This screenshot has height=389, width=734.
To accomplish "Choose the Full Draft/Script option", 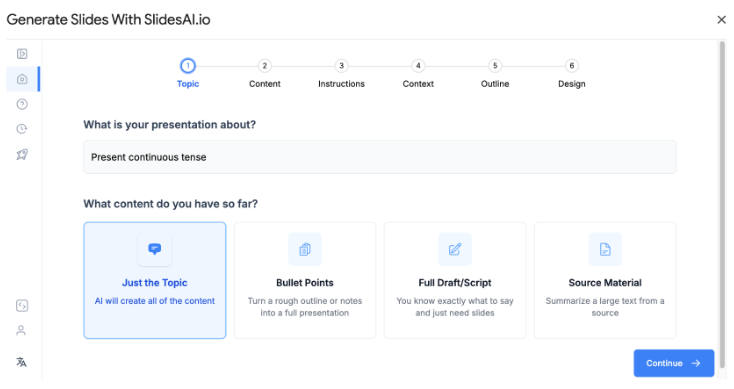I will point(455,280).
